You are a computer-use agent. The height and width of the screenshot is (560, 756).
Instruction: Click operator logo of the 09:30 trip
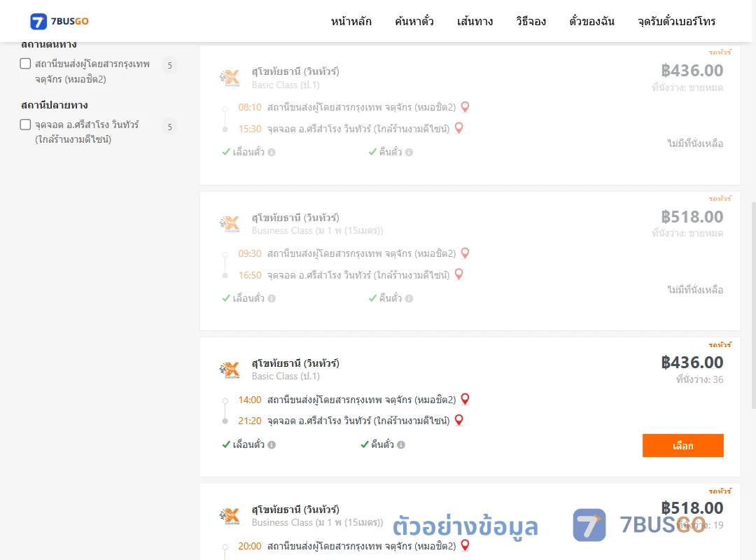click(x=230, y=224)
